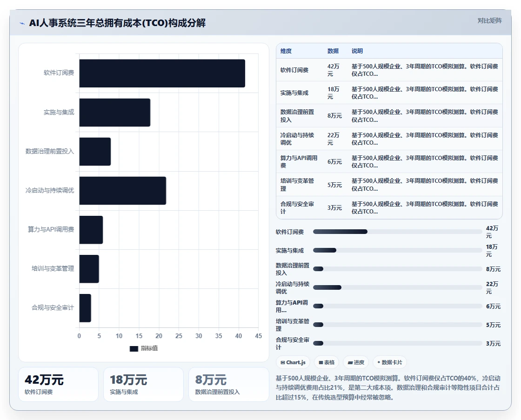Click the 软件订阅费 progress bar
Viewport: 521px width, 420px height.
[397, 232]
